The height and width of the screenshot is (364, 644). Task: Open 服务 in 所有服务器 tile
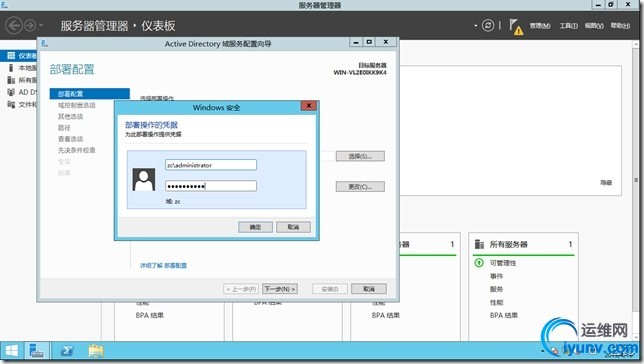click(496, 289)
